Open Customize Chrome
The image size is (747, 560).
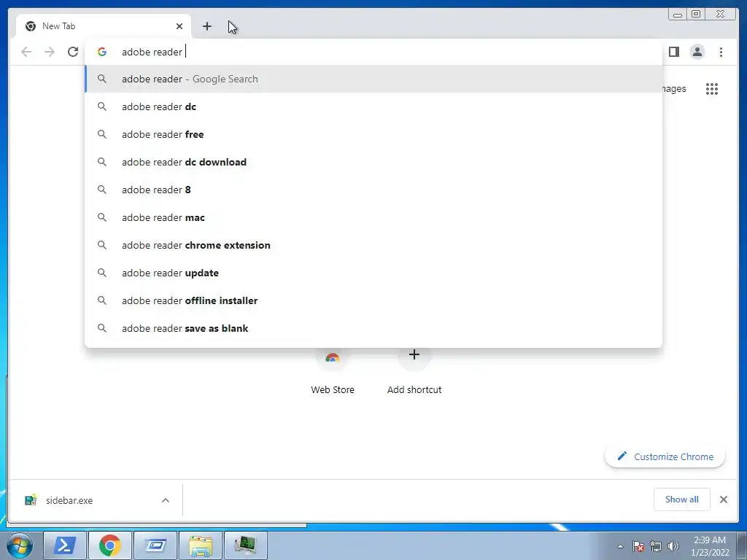(x=665, y=456)
